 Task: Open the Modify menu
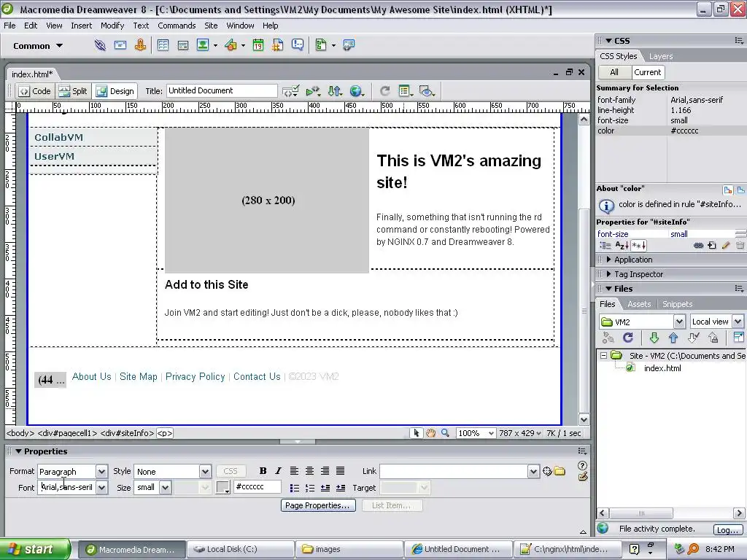tap(112, 26)
